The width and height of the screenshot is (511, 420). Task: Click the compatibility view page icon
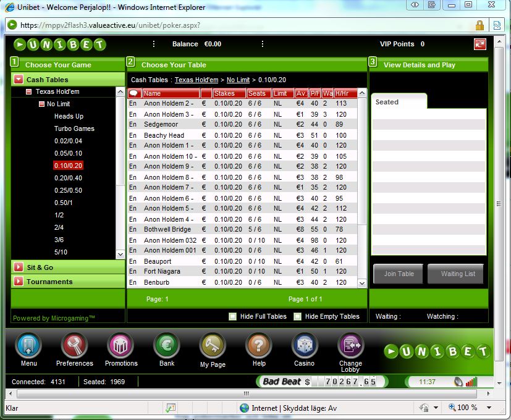click(497, 25)
